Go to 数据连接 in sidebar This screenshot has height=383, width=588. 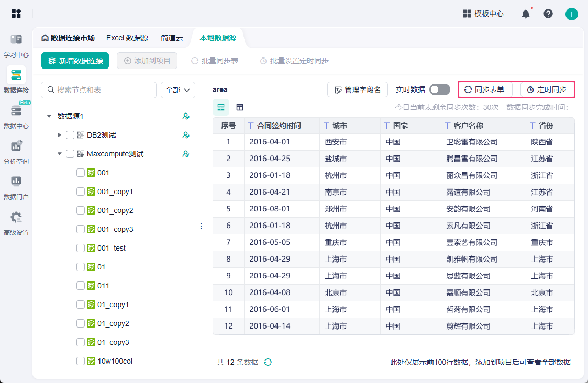click(16, 80)
